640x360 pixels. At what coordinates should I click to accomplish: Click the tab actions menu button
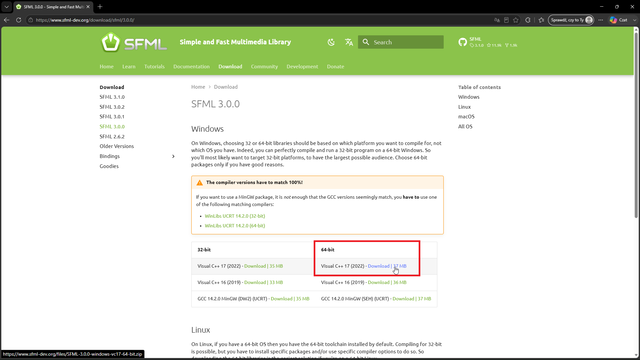coord(7,7)
